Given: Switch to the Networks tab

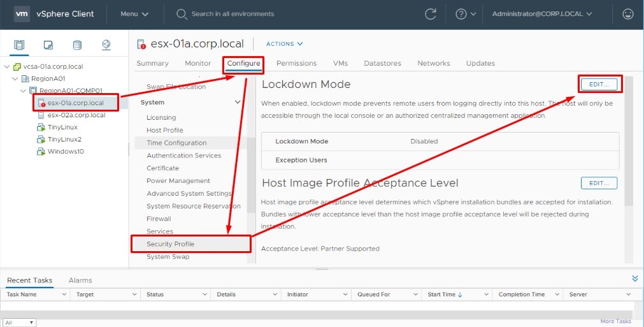Looking at the screenshot, I should (433, 63).
